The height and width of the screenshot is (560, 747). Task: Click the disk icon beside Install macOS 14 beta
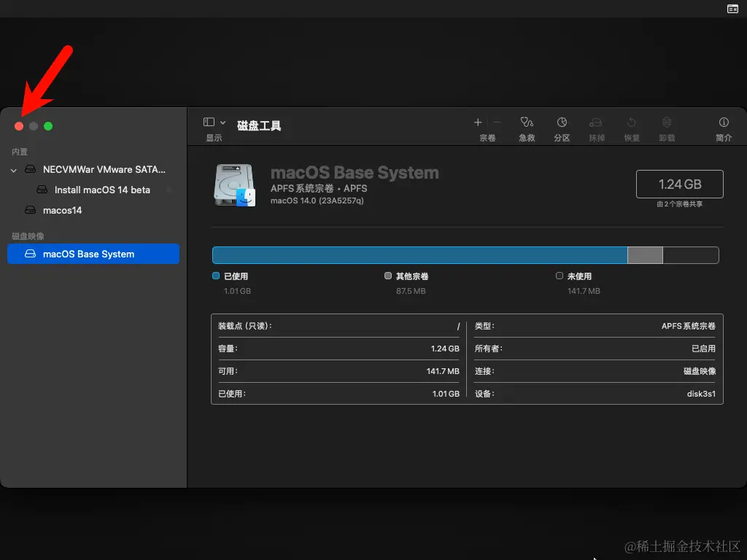tap(42, 190)
